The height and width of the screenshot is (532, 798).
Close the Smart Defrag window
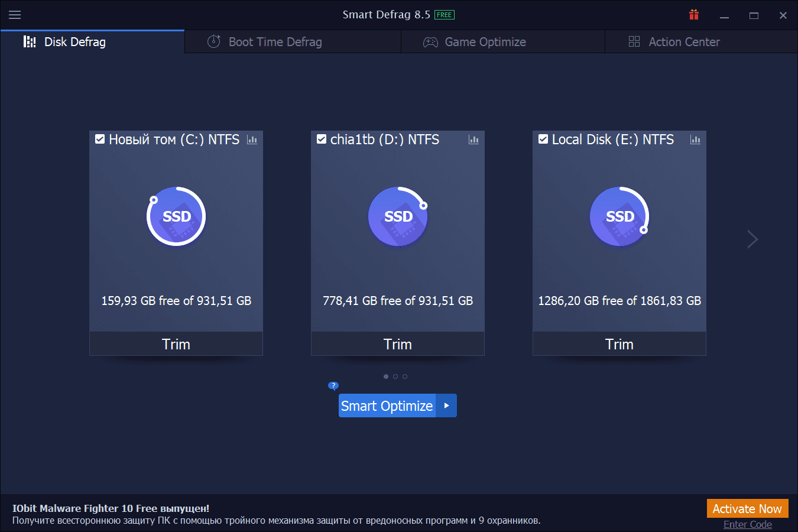coord(783,15)
